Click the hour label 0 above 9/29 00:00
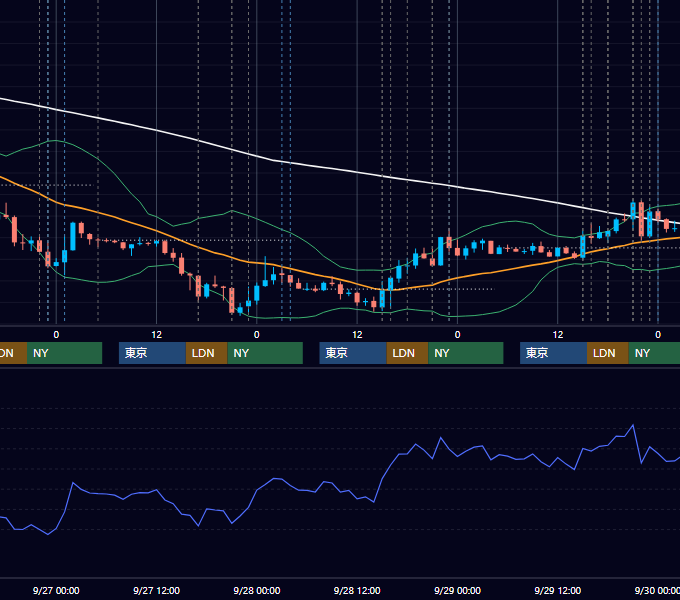This screenshot has height=600, width=680. (x=458, y=335)
